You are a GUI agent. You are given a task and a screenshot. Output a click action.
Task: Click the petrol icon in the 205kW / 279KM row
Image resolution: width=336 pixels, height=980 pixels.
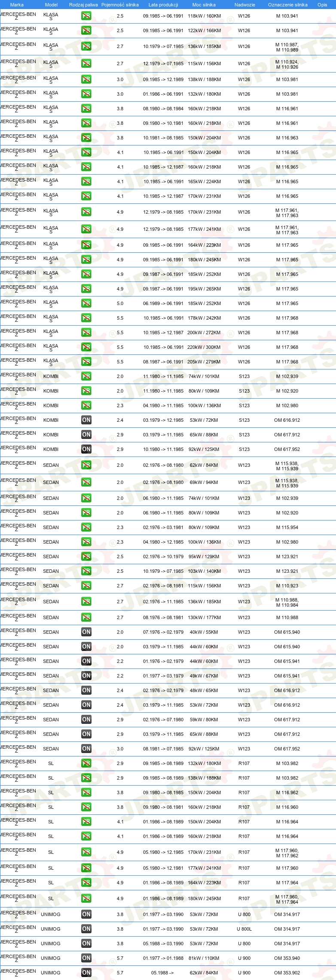(86, 362)
